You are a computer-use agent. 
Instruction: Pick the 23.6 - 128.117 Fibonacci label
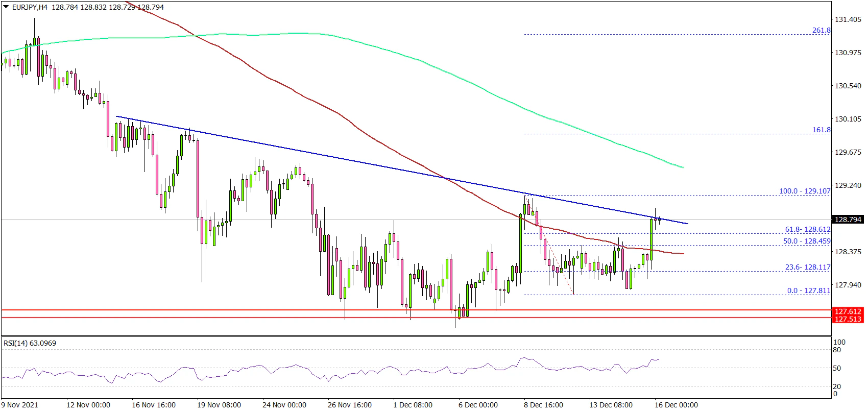tap(807, 267)
